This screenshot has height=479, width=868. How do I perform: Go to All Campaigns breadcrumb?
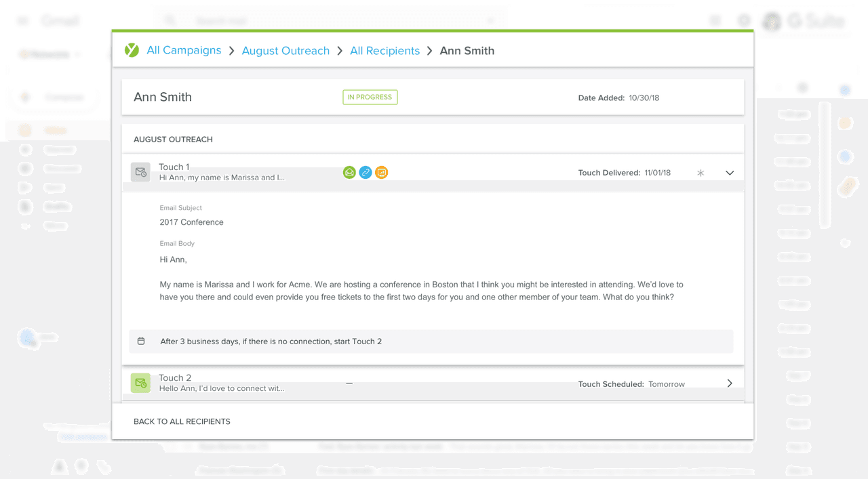[x=184, y=50]
